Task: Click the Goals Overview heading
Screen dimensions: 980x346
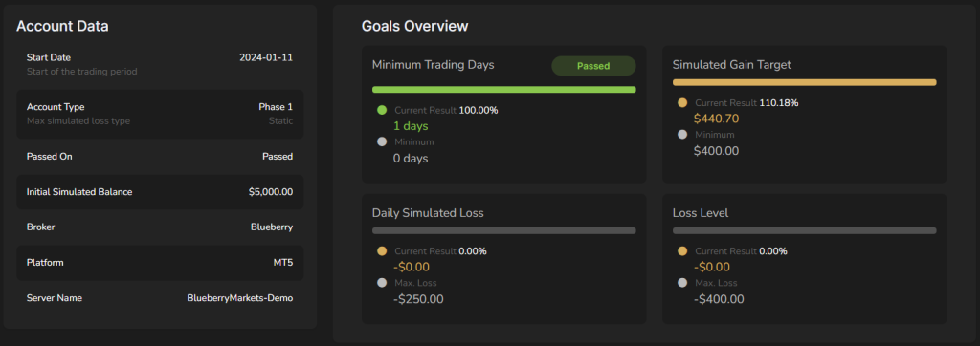Action: click(x=415, y=26)
